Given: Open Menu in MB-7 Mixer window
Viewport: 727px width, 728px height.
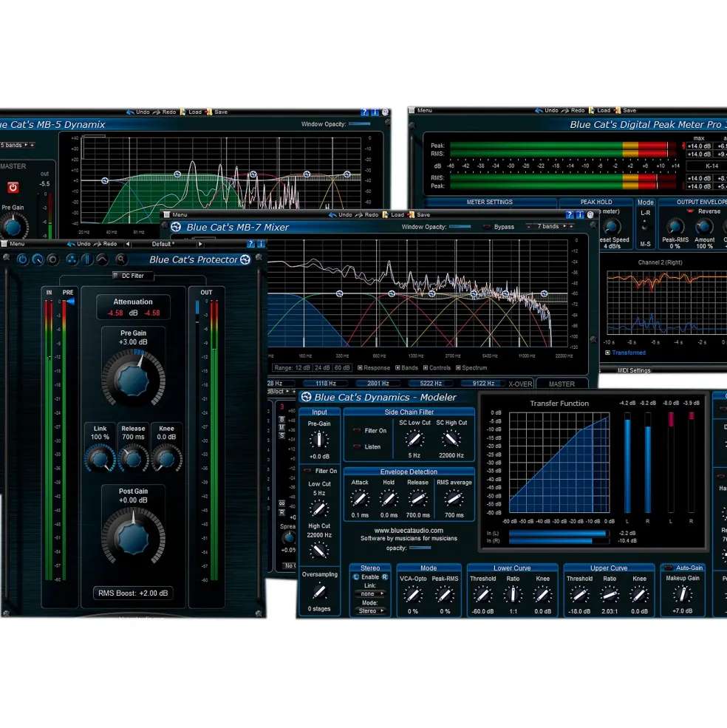Looking at the screenshot, I should [176, 214].
